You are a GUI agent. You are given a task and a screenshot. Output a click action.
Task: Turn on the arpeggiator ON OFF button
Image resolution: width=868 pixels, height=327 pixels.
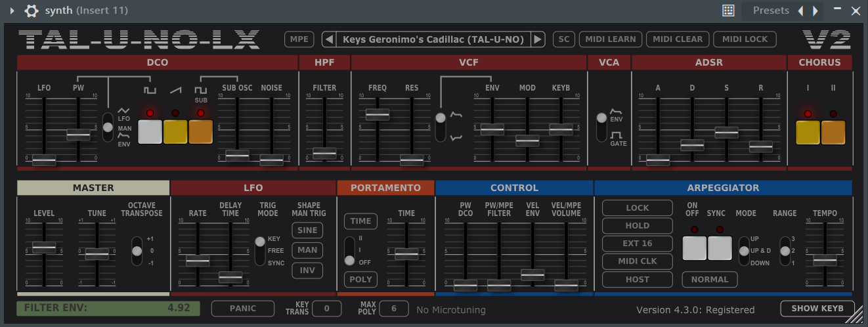tap(694, 248)
